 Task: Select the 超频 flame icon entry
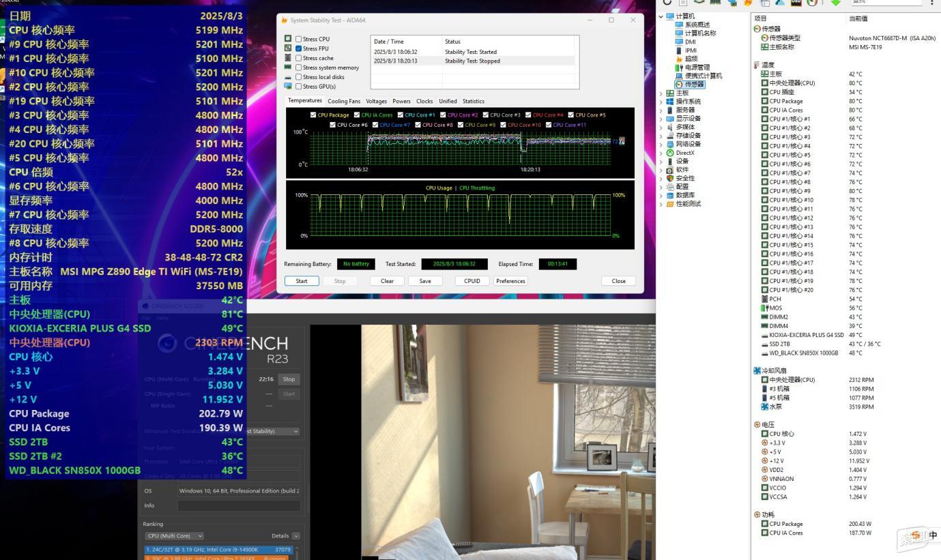(679, 59)
